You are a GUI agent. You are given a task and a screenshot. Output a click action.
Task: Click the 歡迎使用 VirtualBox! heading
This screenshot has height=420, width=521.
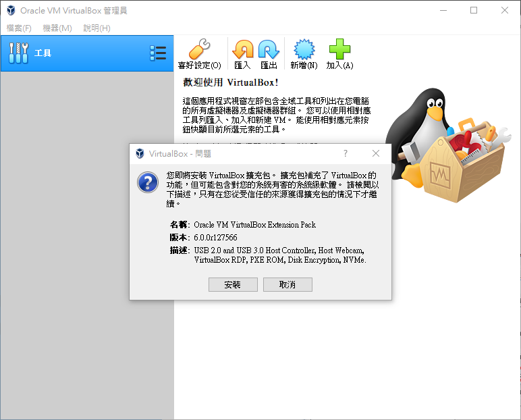click(x=231, y=82)
